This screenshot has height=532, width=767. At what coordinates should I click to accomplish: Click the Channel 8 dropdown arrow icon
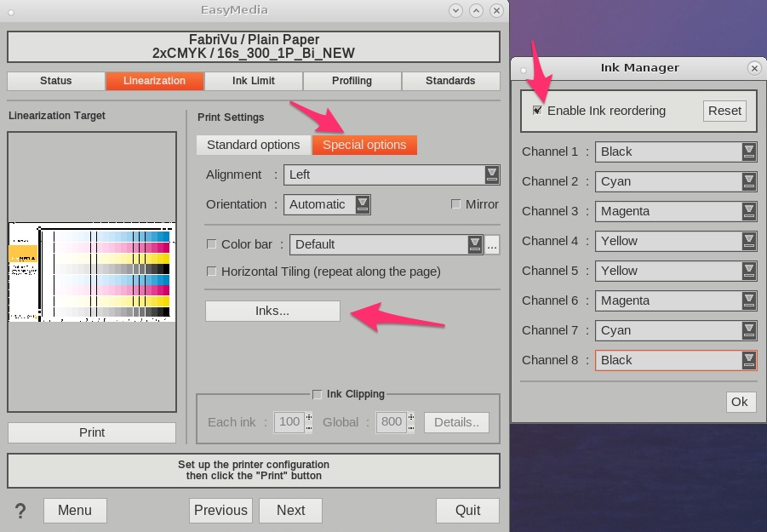748,360
